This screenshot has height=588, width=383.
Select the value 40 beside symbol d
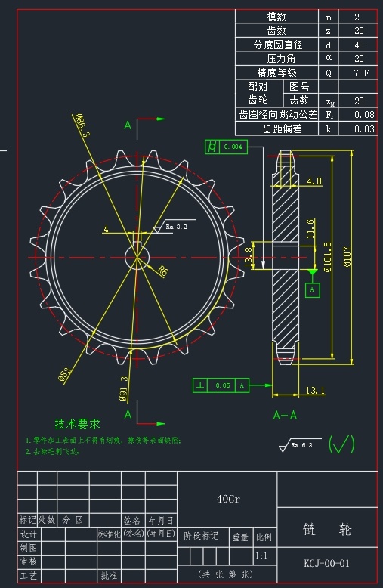pyautogui.click(x=359, y=45)
